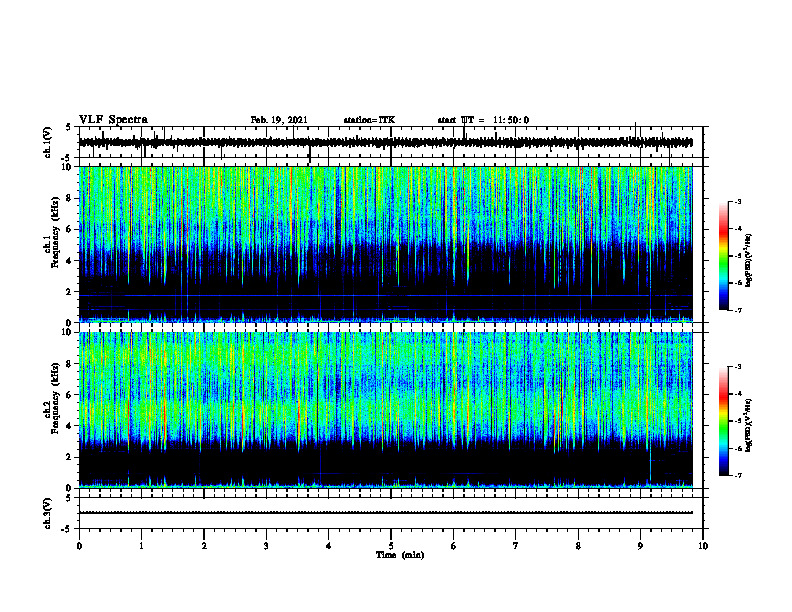Click the "start UT = 11:50:0" header text
The height and width of the screenshot is (612, 792).
point(483,120)
